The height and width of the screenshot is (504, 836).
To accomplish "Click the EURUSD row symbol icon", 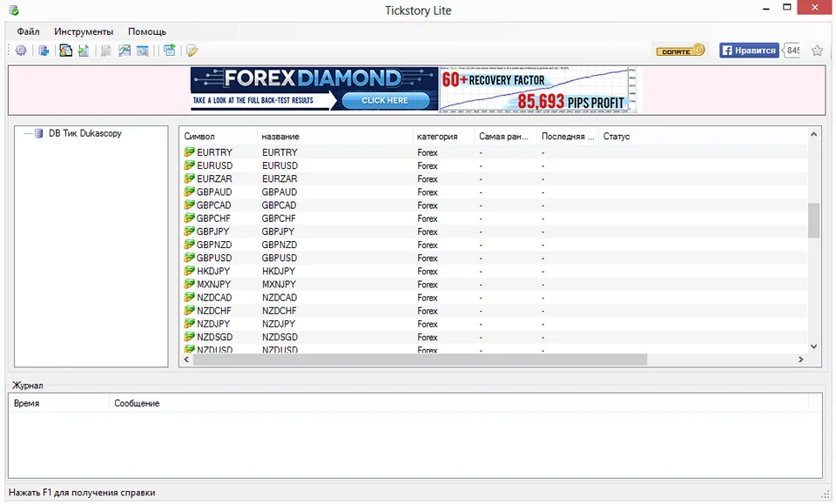I will pyautogui.click(x=189, y=165).
